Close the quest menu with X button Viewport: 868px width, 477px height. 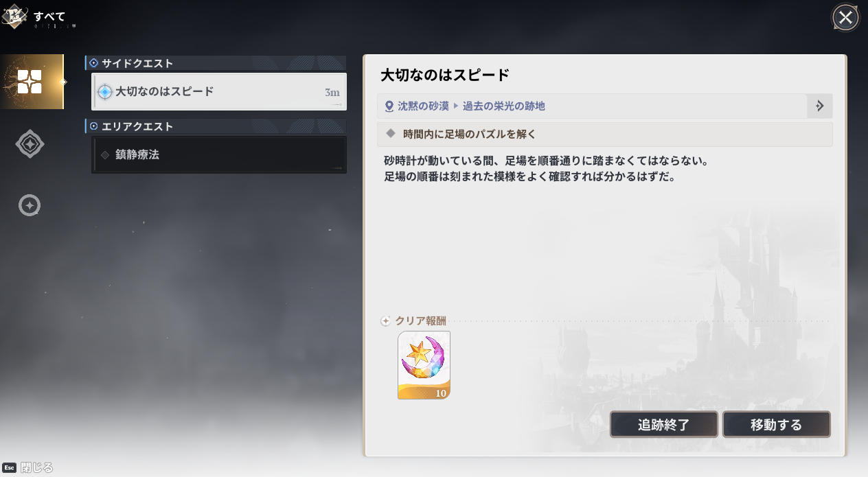click(x=845, y=18)
